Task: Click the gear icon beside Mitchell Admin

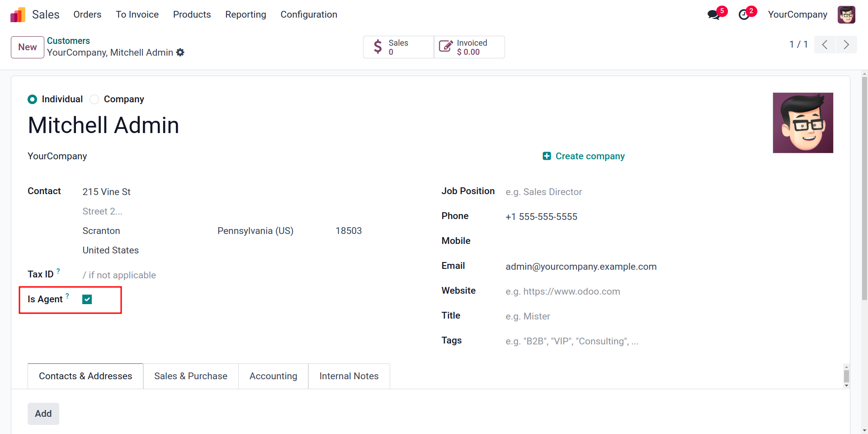Action: [x=180, y=52]
